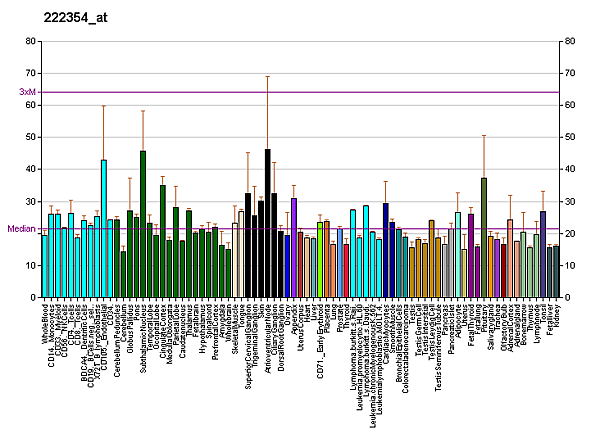Select the Kidney x-axis label

[x=556, y=315]
